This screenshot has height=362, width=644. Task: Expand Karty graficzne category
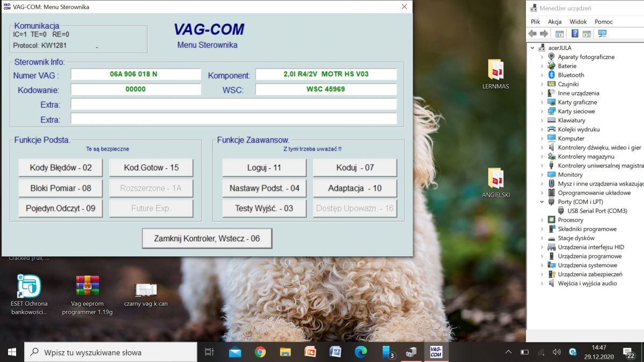tap(541, 102)
